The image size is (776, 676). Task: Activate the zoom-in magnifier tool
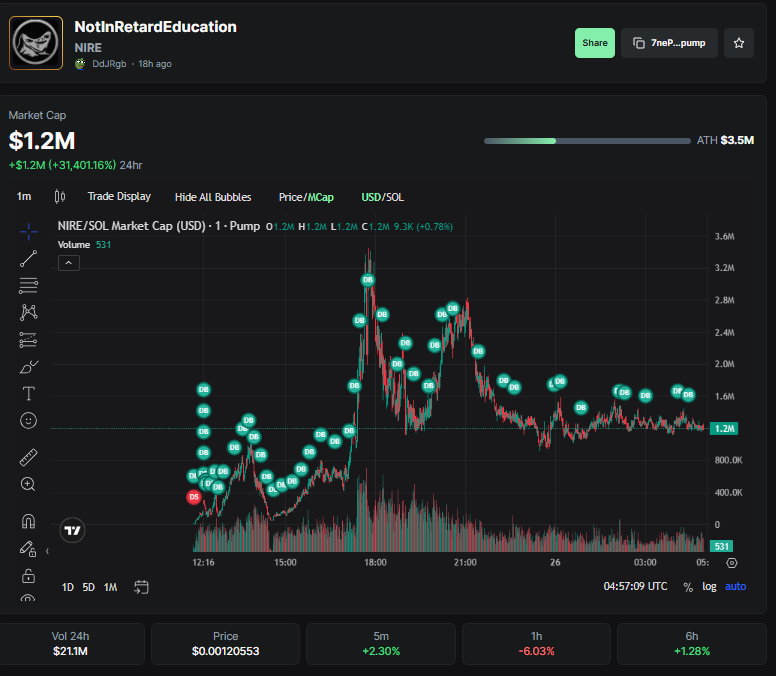click(x=29, y=484)
